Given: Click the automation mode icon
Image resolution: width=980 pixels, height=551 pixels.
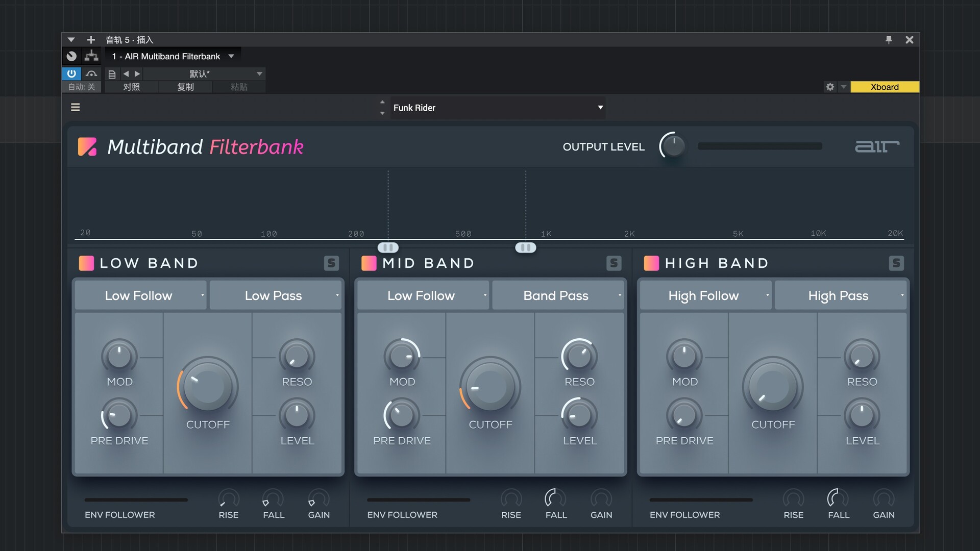Looking at the screenshot, I should point(91,73).
